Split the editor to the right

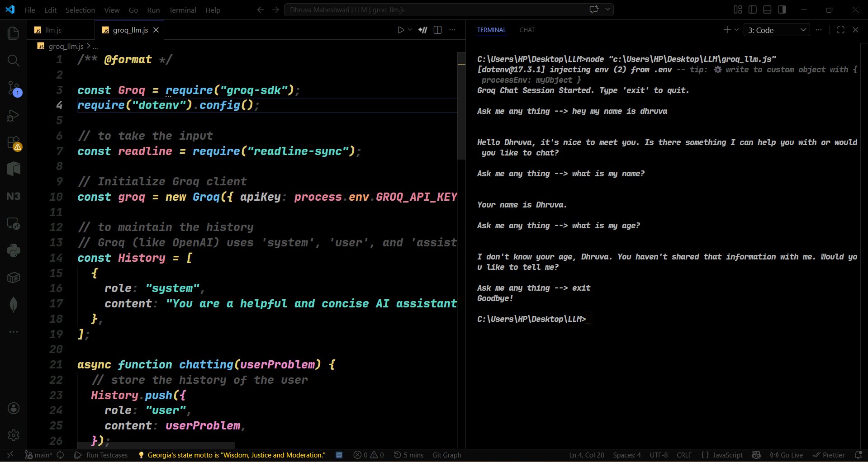(437, 30)
